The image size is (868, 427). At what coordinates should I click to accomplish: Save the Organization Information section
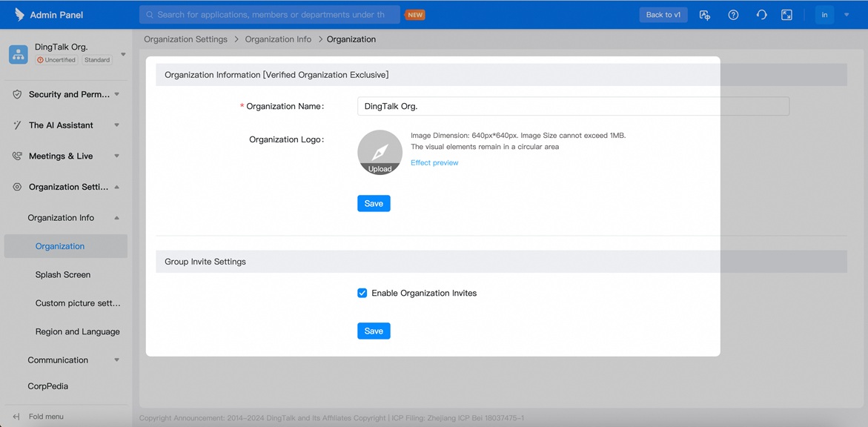coord(374,203)
